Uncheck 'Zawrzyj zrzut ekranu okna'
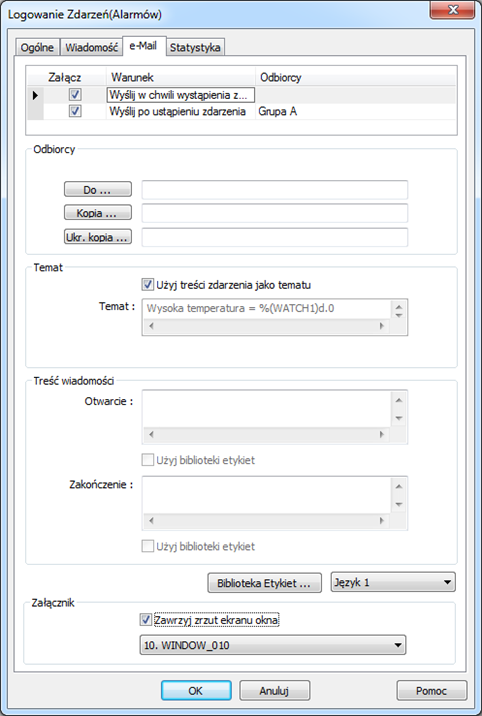This screenshot has height=716, width=482. (146, 620)
